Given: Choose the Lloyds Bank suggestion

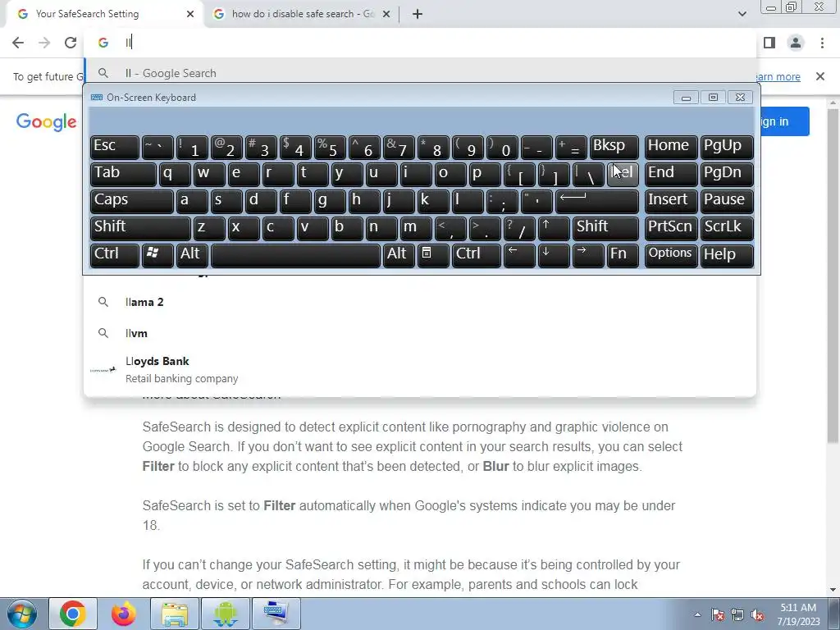Looking at the screenshot, I should (x=420, y=370).
